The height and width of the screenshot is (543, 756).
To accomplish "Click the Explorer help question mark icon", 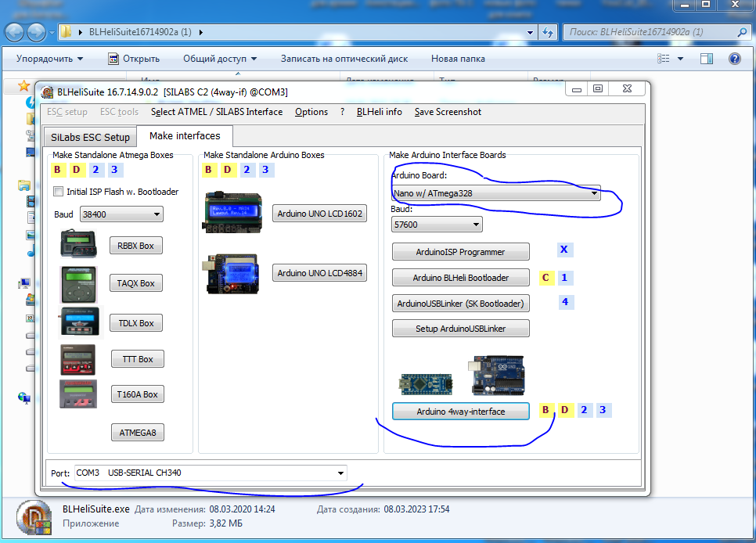I will (x=734, y=59).
